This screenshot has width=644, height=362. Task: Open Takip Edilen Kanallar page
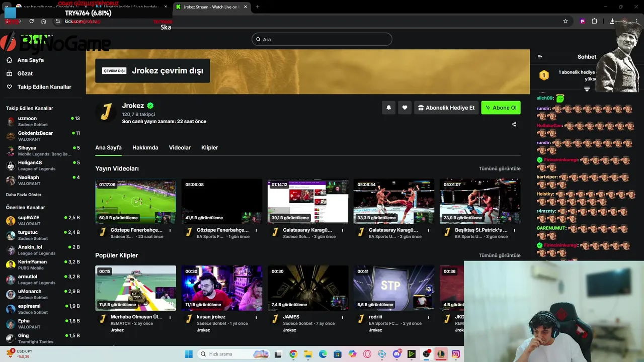click(x=39, y=87)
